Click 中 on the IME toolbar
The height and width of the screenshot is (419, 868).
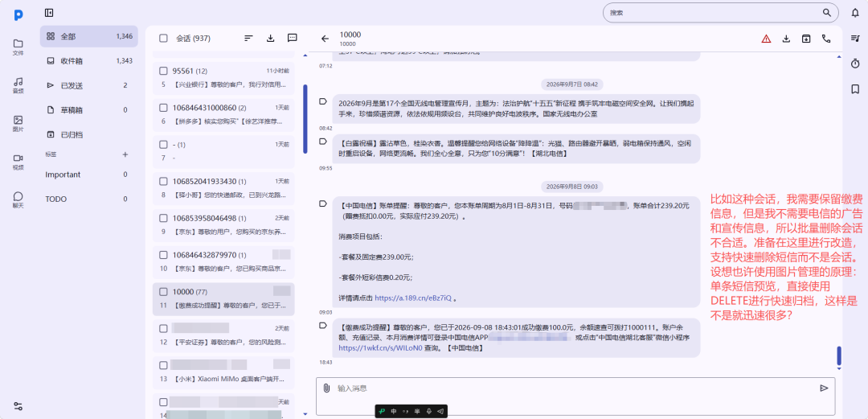click(394, 411)
